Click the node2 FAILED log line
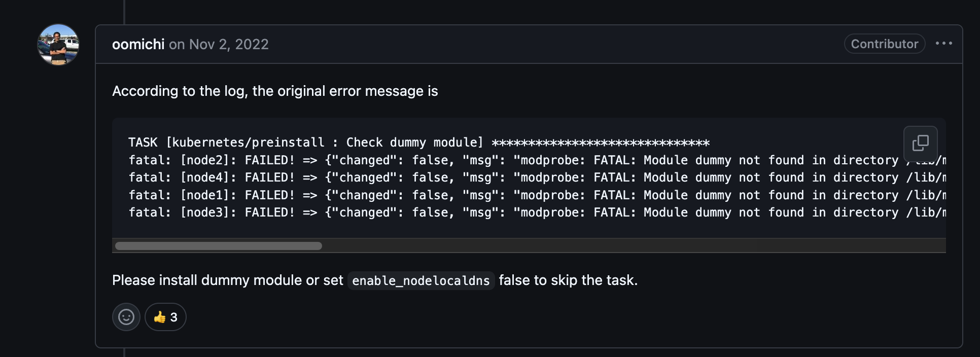 pyautogui.click(x=537, y=160)
